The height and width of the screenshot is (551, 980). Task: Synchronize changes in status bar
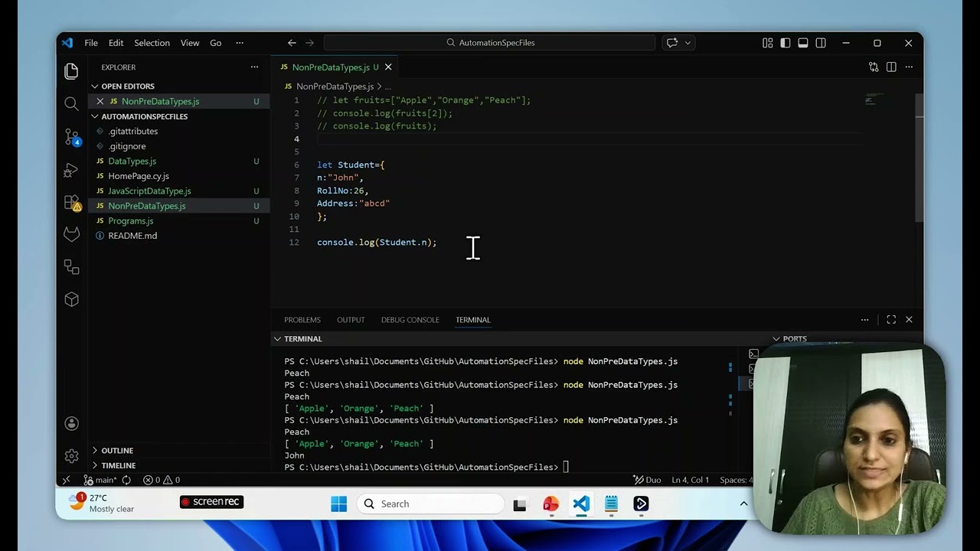coord(126,480)
